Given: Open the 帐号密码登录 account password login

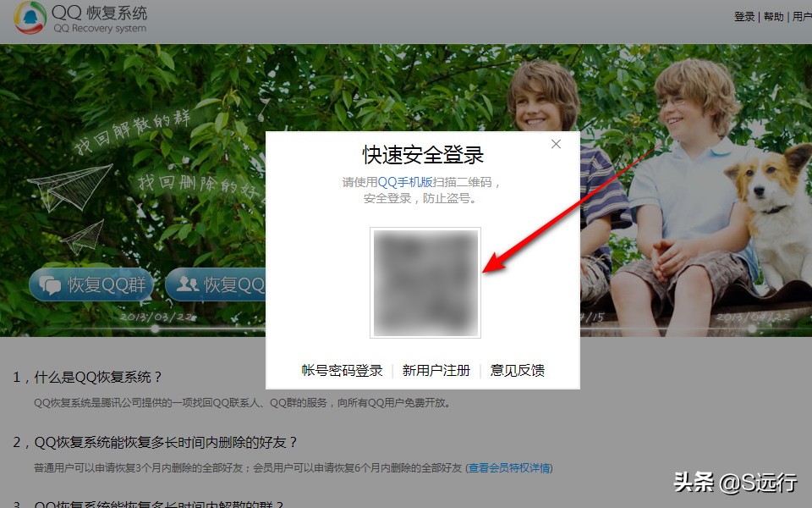Looking at the screenshot, I should click(343, 370).
